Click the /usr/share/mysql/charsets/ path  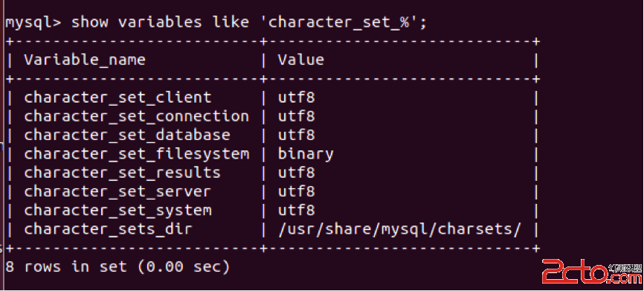(399, 230)
